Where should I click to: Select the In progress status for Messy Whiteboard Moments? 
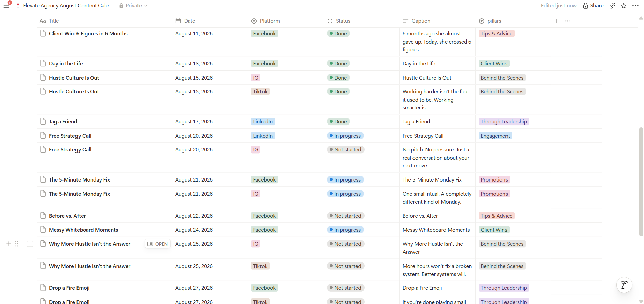pyautogui.click(x=345, y=230)
